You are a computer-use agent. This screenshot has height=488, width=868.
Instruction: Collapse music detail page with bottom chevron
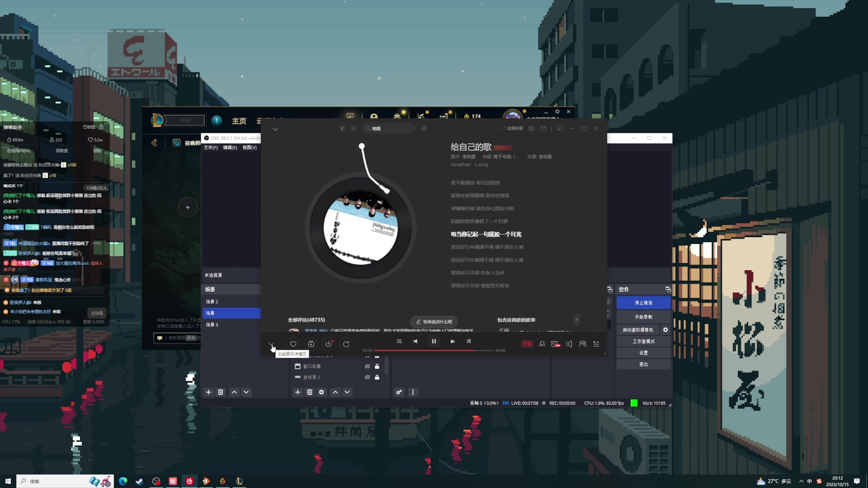click(x=271, y=345)
